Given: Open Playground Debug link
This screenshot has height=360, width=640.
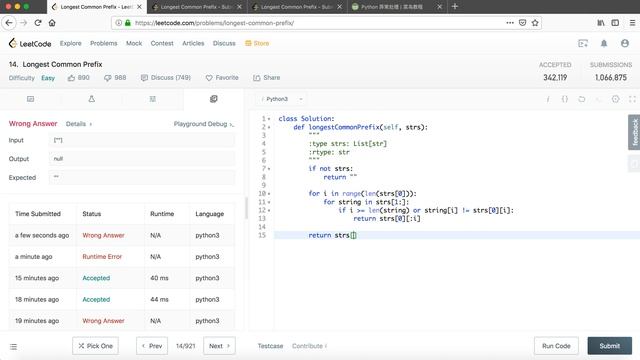Looking at the screenshot, I should pyautogui.click(x=204, y=124).
